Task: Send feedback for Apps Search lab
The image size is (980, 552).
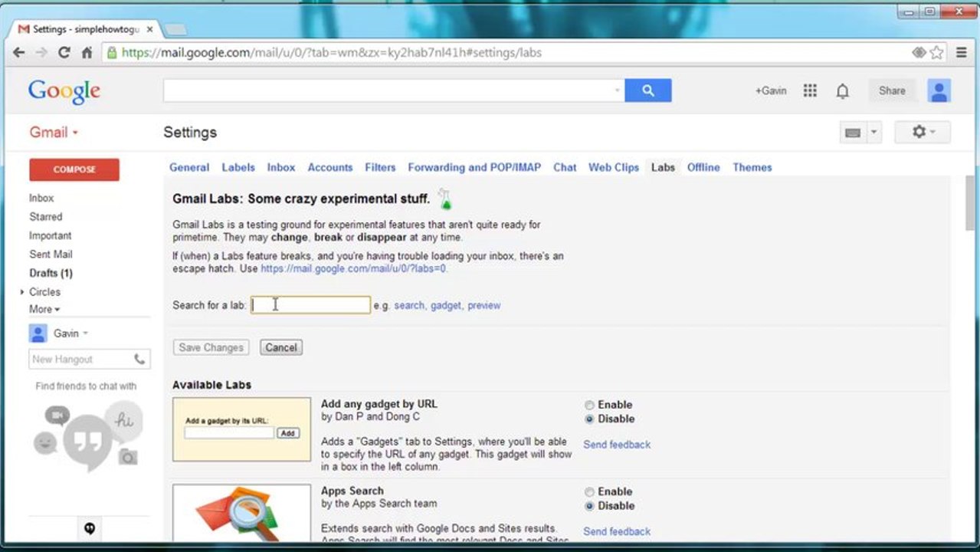Action: pos(617,531)
